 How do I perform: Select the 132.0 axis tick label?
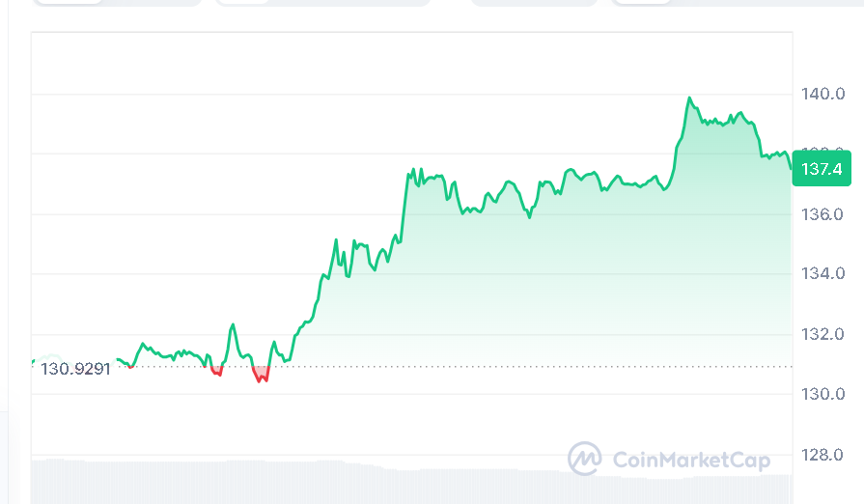click(x=822, y=334)
